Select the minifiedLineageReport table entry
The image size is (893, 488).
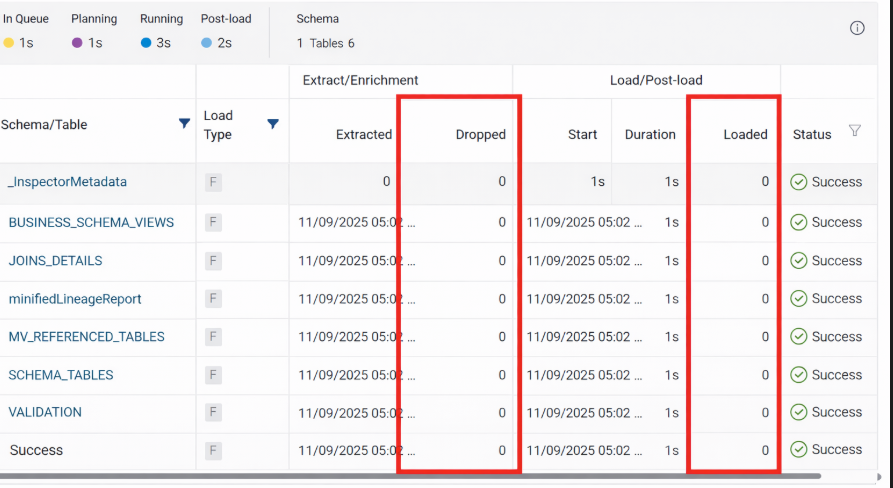click(x=75, y=299)
